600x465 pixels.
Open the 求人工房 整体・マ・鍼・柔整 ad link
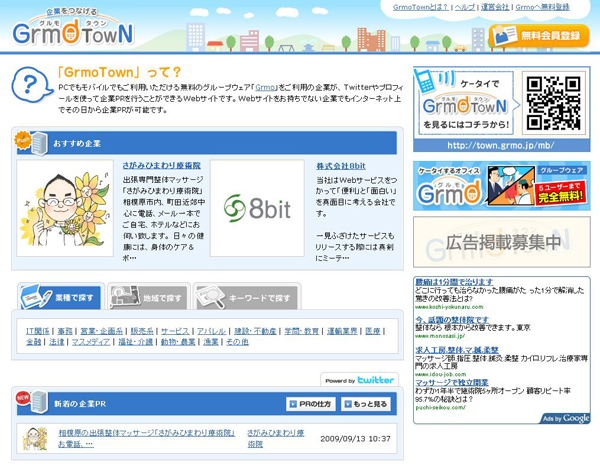click(x=457, y=350)
